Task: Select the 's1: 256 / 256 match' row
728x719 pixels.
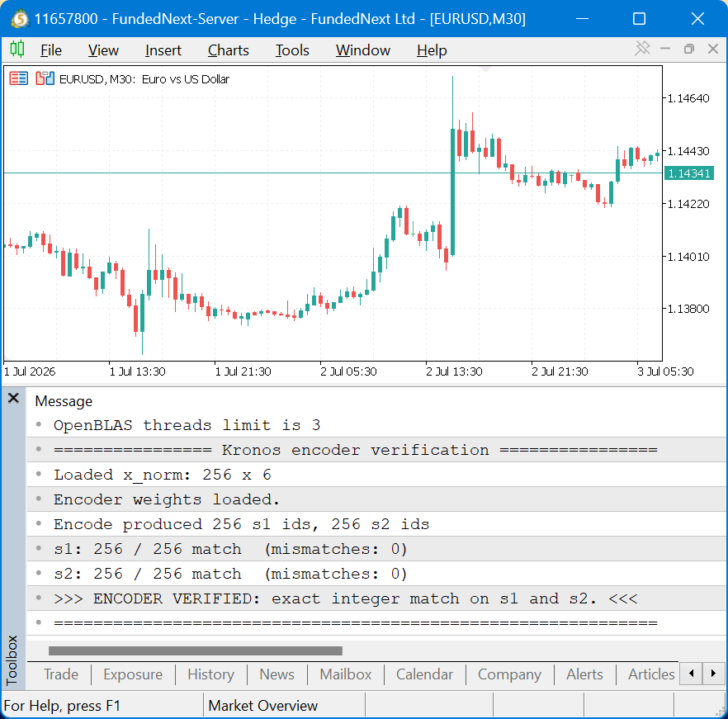Action: click(x=377, y=549)
